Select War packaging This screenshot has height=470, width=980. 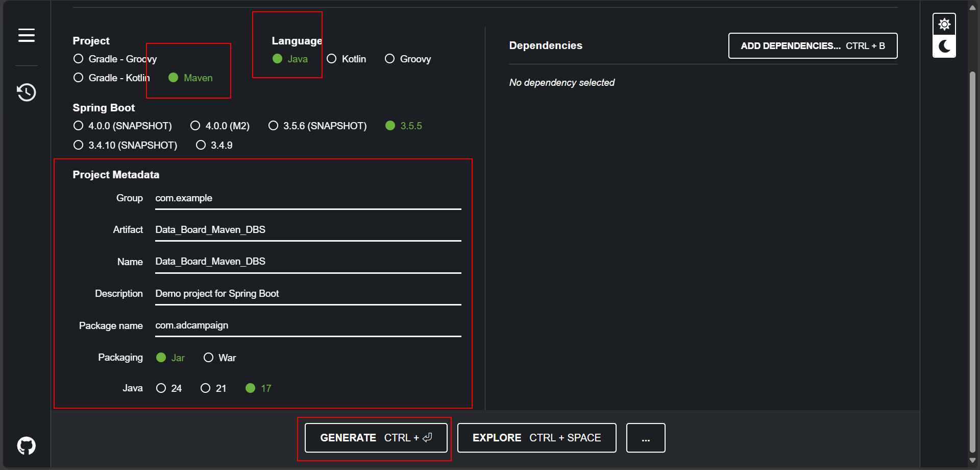(219, 358)
